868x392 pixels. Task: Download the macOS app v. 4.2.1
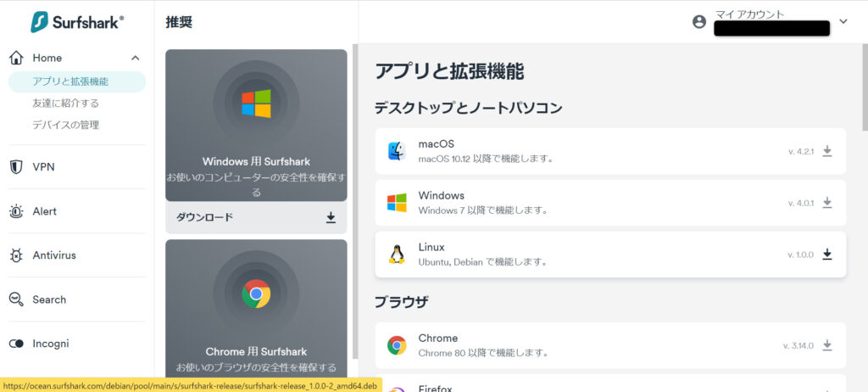pos(827,151)
